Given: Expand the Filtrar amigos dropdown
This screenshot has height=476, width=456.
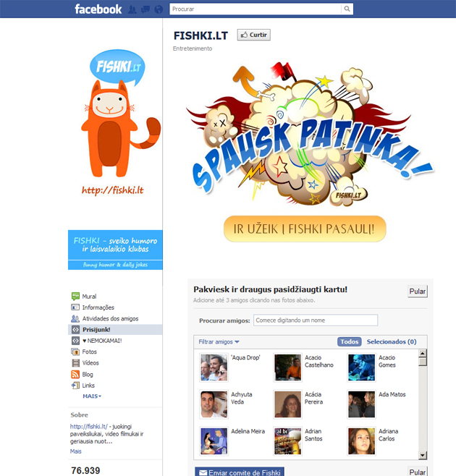Looking at the screenshot, I should 219,342.
